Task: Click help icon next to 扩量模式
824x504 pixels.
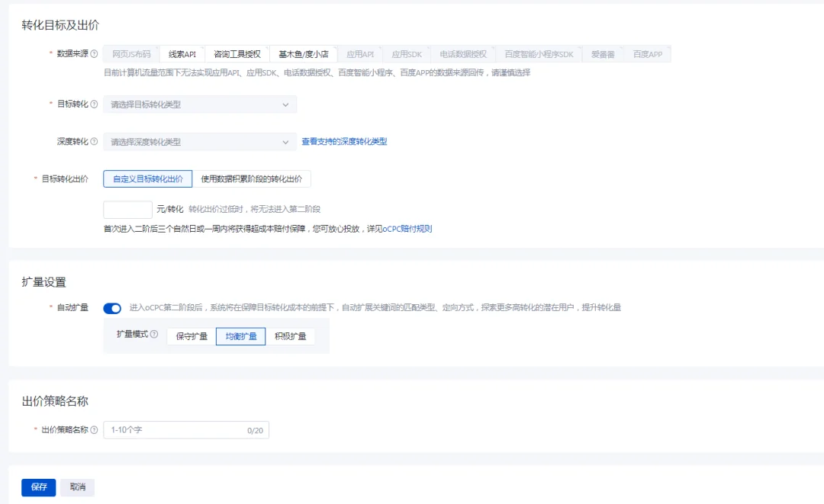Action: (x=154, y=334)
